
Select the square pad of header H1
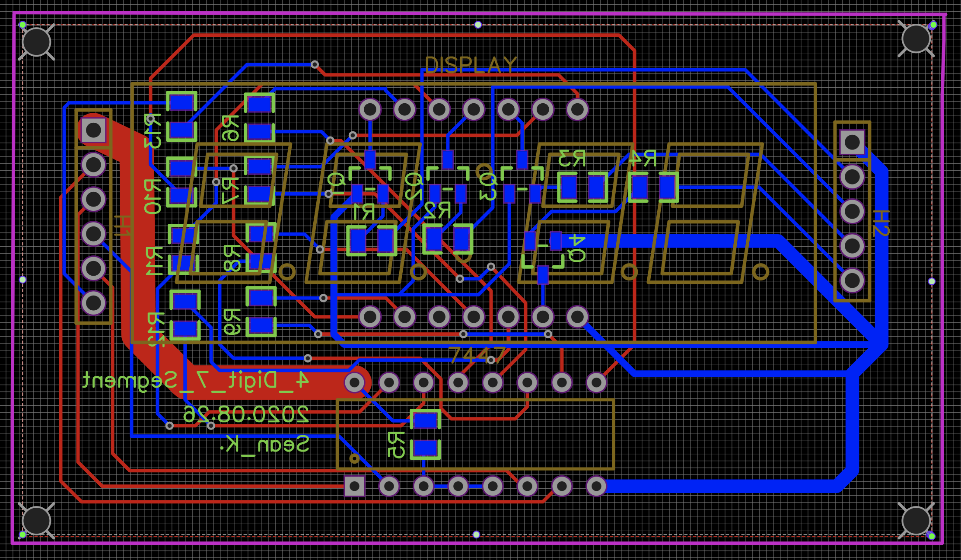[93, 130]
